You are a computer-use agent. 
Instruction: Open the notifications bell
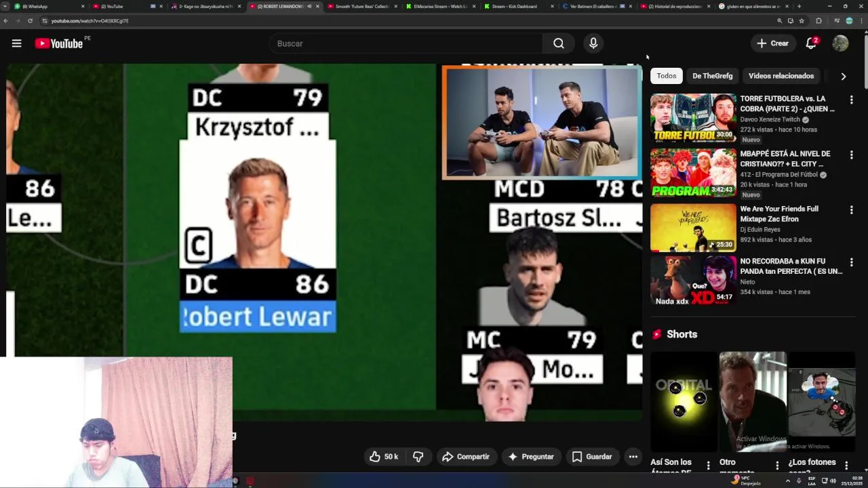(811, 43)
